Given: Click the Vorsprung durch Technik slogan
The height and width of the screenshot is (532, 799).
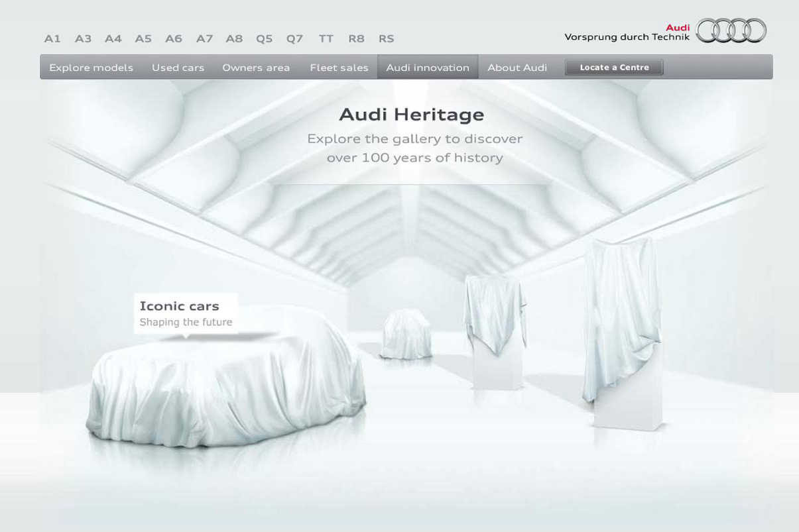Looking at the screenshot, I should (x=627, y=37).
